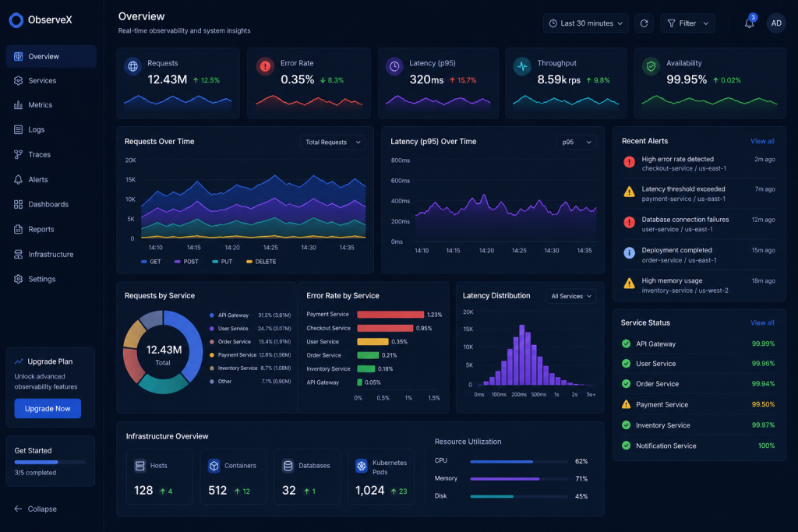This screenshot has width=798, height=532.
Task: Click green check beside Notification Service
Action: tap(626, 446)
